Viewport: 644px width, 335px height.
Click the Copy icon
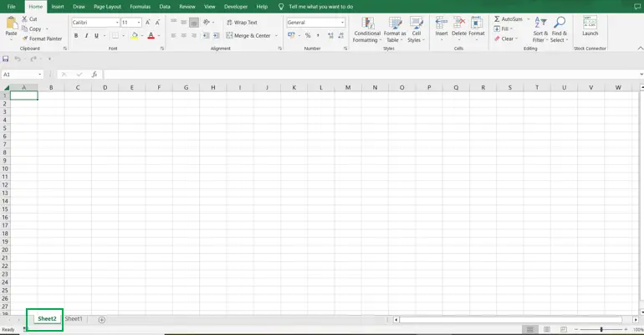click(24, 28)
